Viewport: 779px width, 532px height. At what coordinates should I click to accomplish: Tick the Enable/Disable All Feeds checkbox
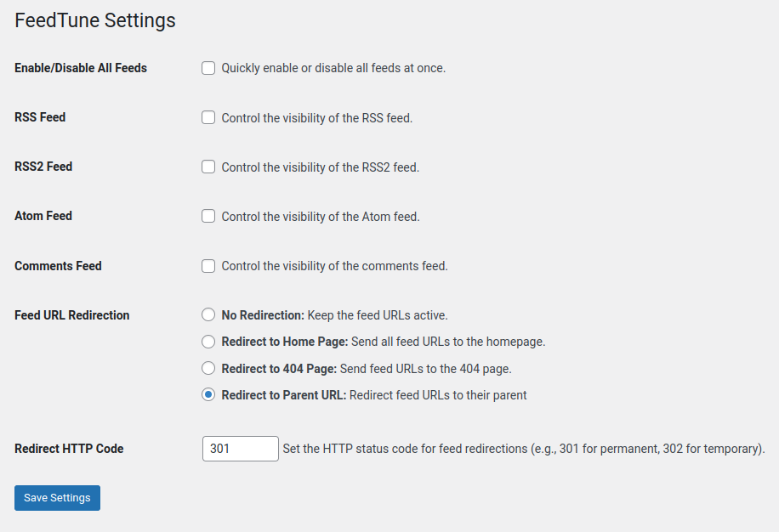208,68
